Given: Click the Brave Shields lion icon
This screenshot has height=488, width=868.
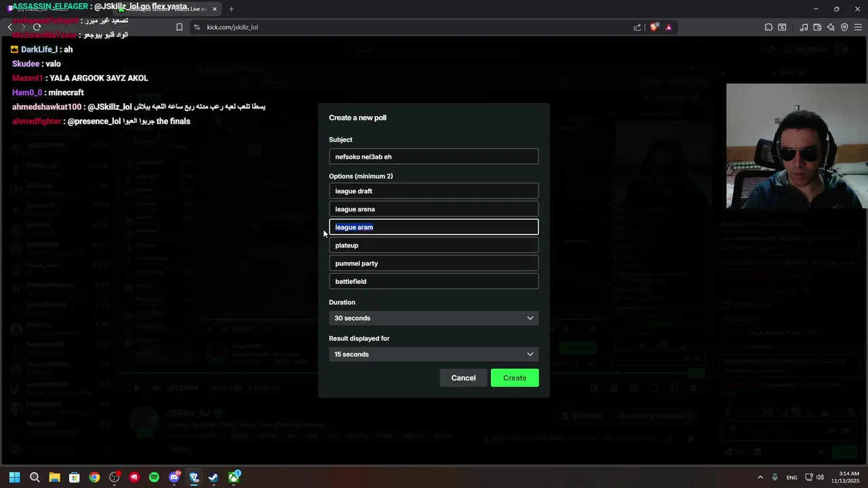Looking at the screenshot, I should [x=654, y=27].
